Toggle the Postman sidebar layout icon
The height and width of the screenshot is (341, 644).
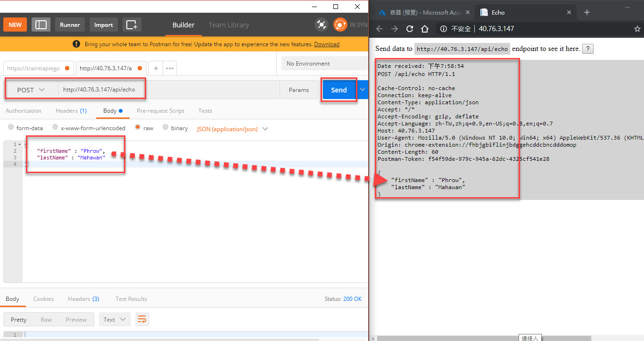(x=41, y=25)
